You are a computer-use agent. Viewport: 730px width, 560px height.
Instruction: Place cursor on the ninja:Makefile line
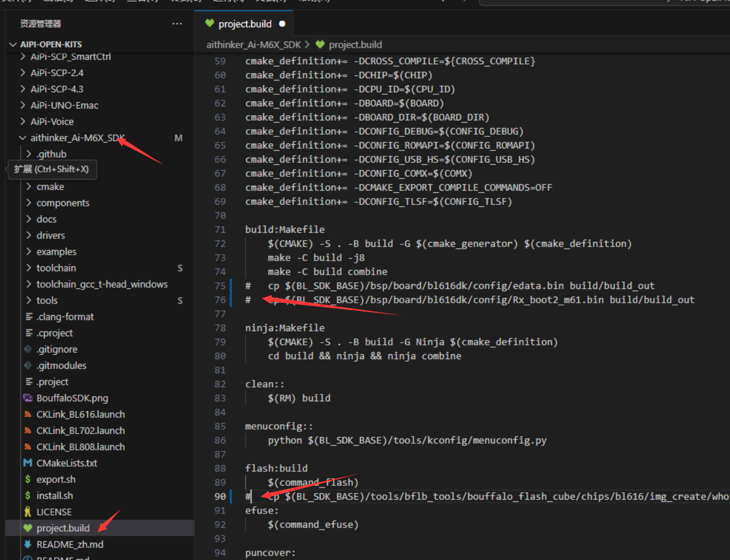(x=285, y=328)
